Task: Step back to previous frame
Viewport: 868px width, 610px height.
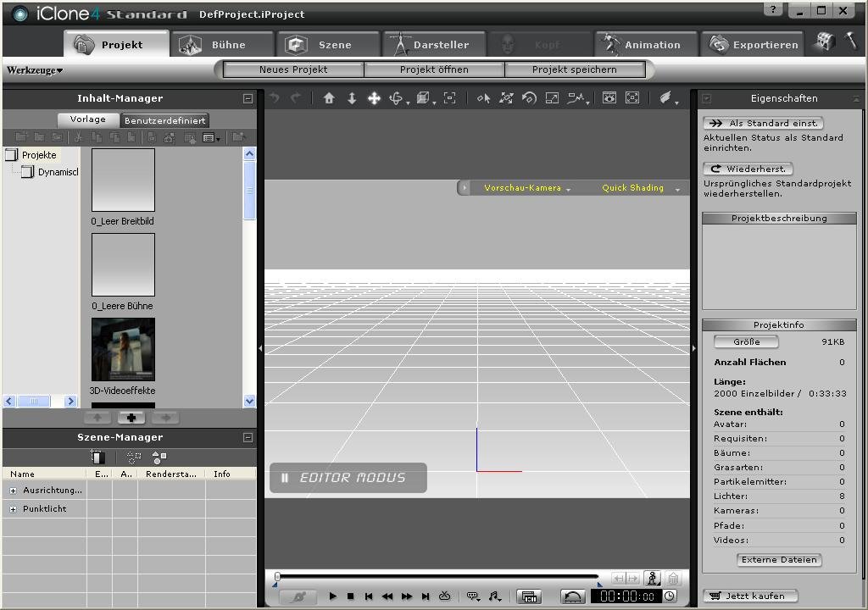Action: (387, 596)
